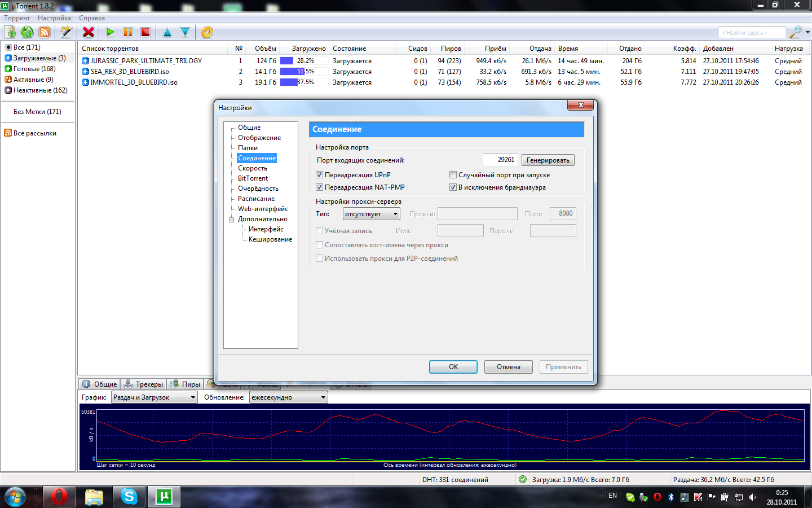
Task: Click the red Stop torrent icon
Action: point(145,32)
